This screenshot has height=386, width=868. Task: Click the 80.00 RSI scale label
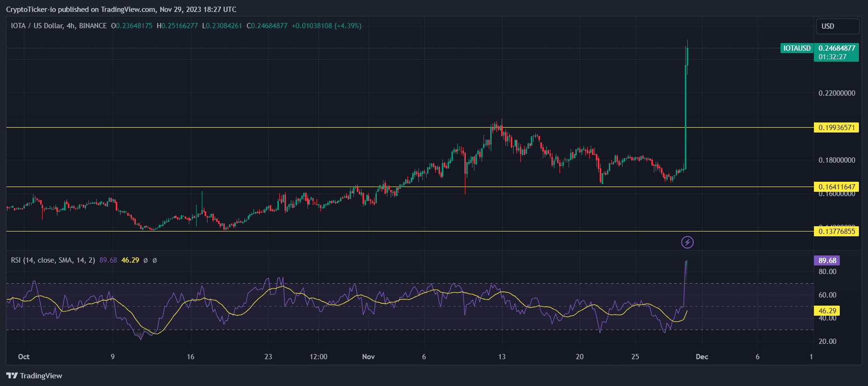point(827,272)
